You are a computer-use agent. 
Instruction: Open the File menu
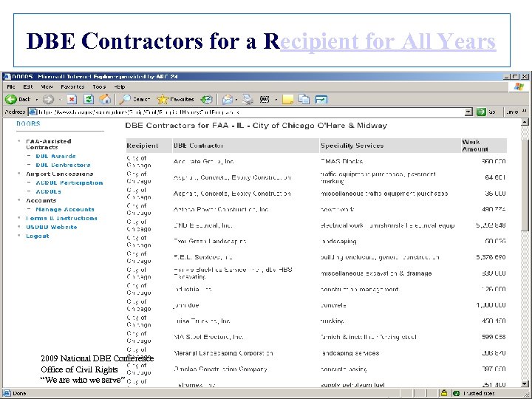(11, 87)
